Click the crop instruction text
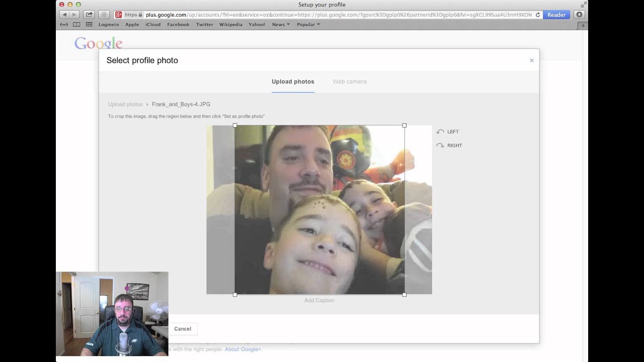644x362 pixels. 186,116
